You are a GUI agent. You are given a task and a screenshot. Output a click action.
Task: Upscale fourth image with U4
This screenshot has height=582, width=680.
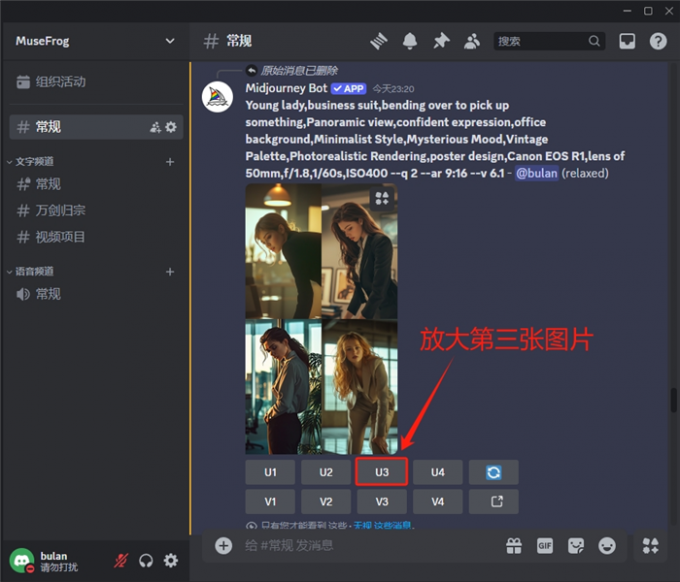coord(438,472)
